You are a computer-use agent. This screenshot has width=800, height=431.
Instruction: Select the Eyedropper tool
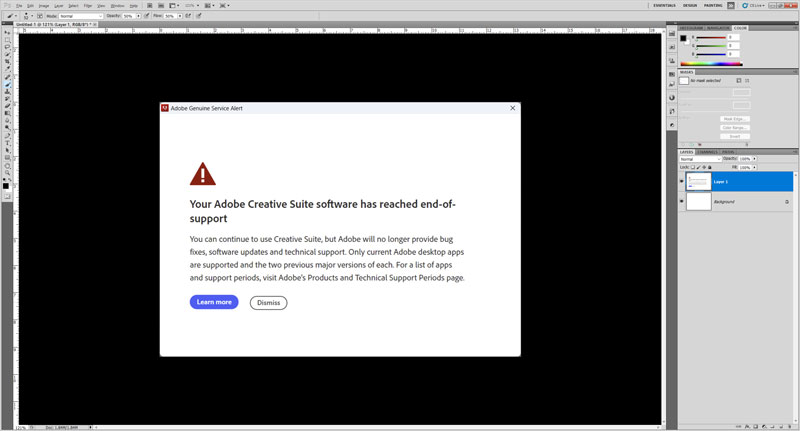tap(7, 69)
